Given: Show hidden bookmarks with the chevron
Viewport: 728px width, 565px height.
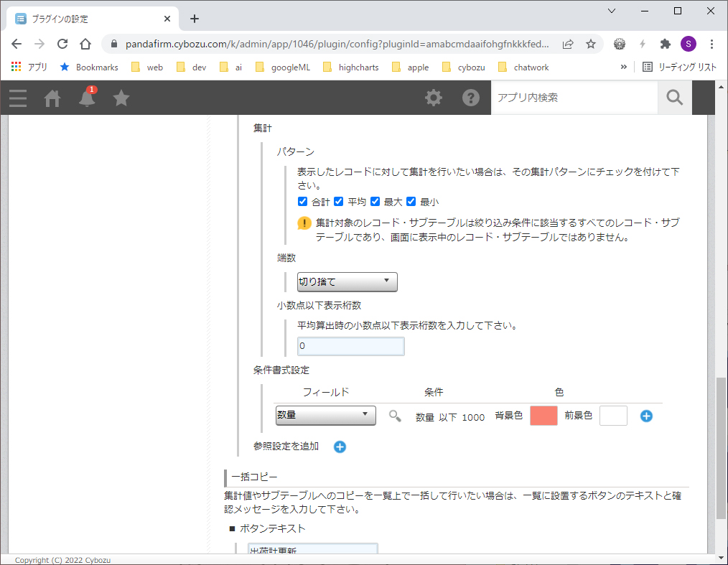Looking at the screenshot, I should coord(623,67).
